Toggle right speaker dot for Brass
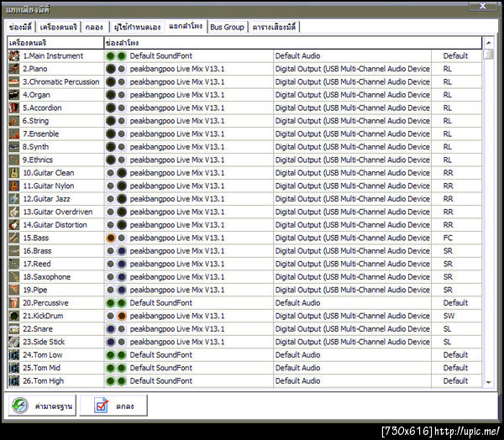This screenshot has height=440, width=504. [x=122, y=251]
